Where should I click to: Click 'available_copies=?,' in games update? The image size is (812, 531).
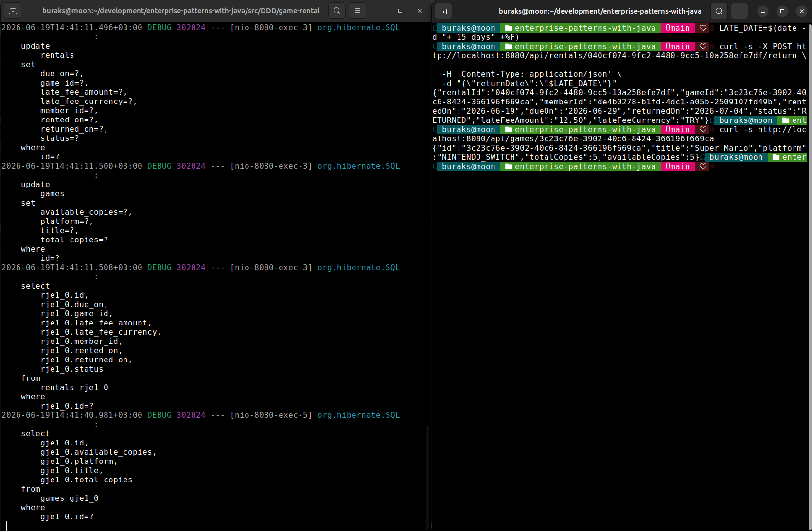coord(86,212)
